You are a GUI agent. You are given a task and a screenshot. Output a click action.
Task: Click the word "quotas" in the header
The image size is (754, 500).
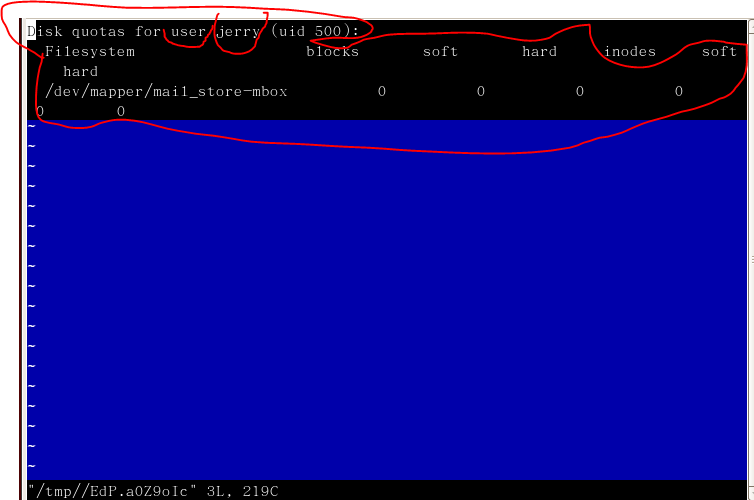(98, 32)
